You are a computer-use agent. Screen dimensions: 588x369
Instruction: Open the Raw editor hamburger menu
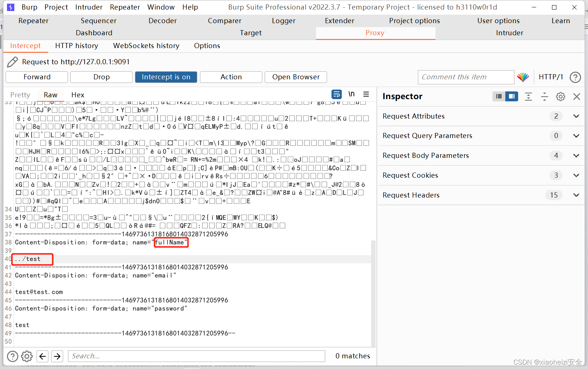(366, 94)
